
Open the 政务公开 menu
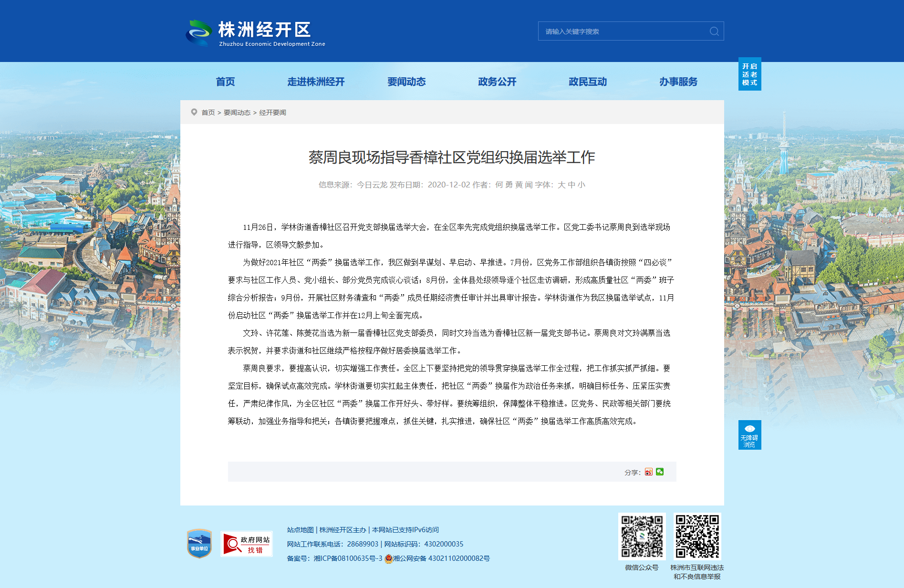pyautogui.click(x=497, y=82)
